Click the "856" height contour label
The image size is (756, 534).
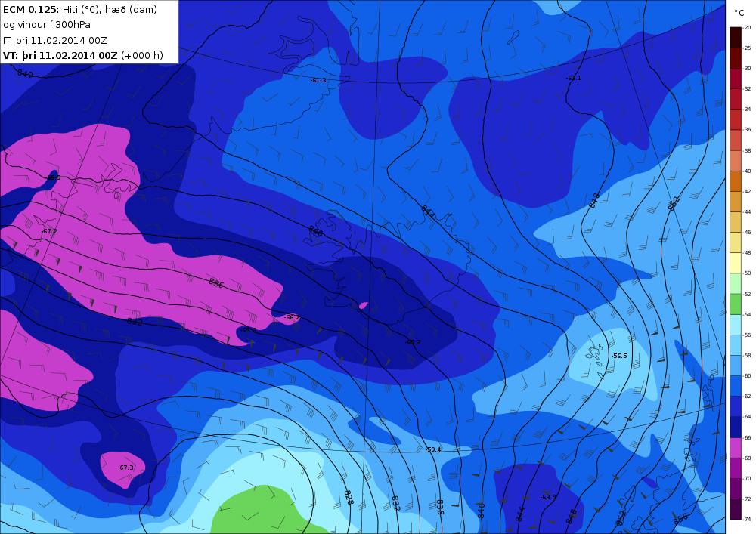coord(680,519)
